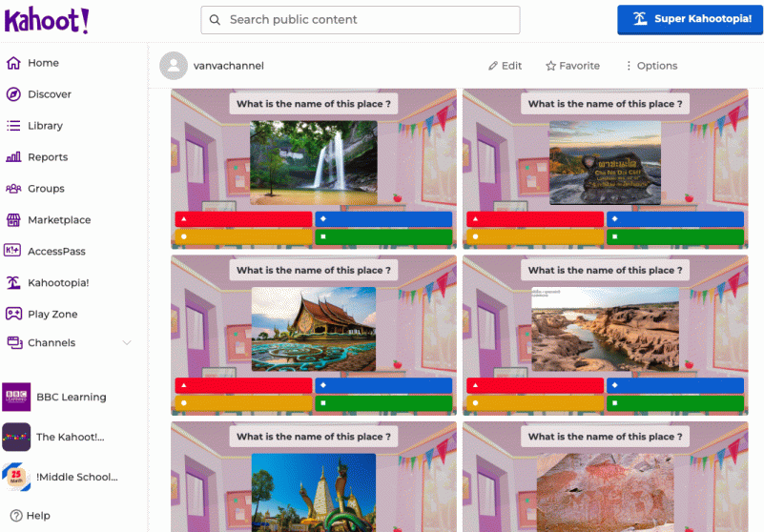Image resolution: width=764 pixels, height=532 pixels.
Task: Click the Edit pencil button
Action: (505, 66)
